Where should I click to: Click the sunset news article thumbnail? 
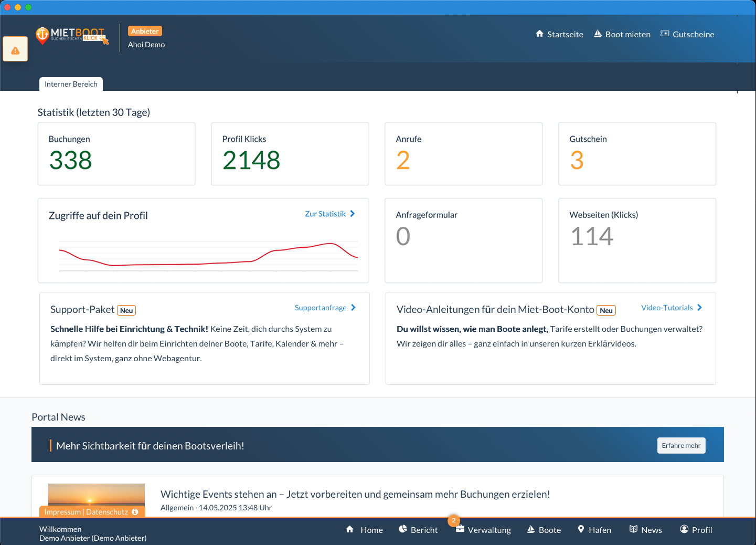[x=97, y=495]
